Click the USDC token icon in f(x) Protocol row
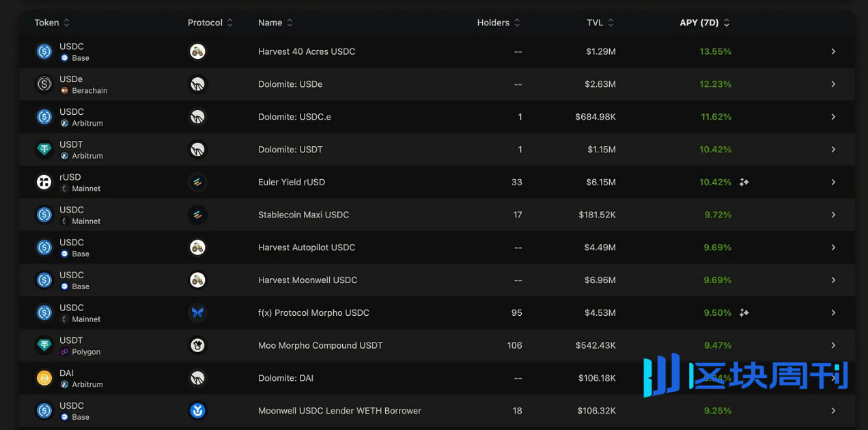 pos(44,312)
